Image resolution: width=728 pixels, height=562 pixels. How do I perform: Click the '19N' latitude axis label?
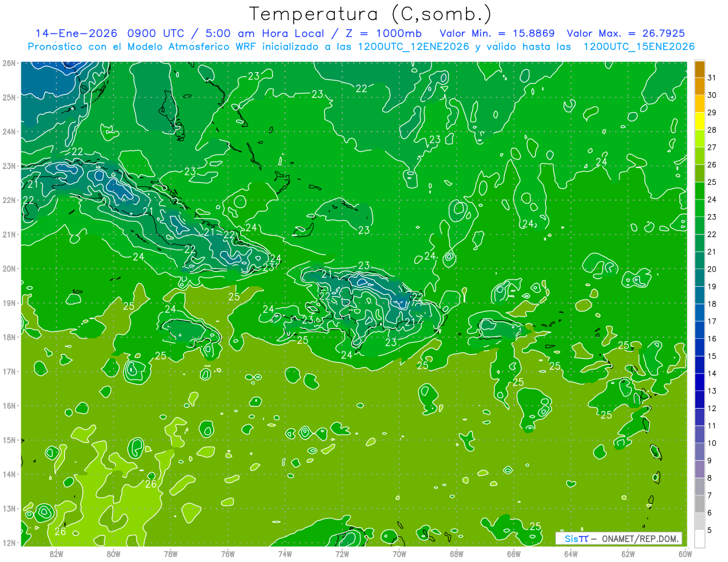[9, 303]
